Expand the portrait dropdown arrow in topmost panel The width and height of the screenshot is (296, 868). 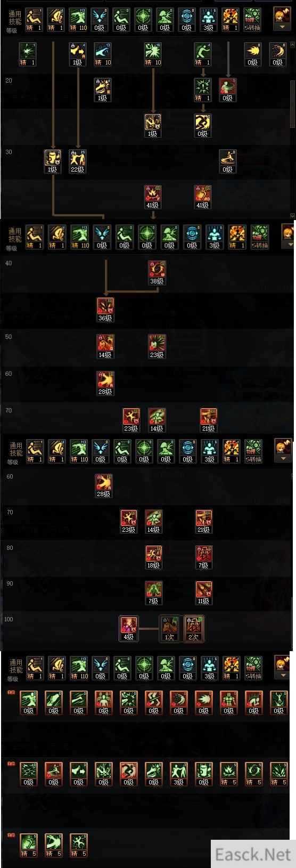tap(282, 26)
